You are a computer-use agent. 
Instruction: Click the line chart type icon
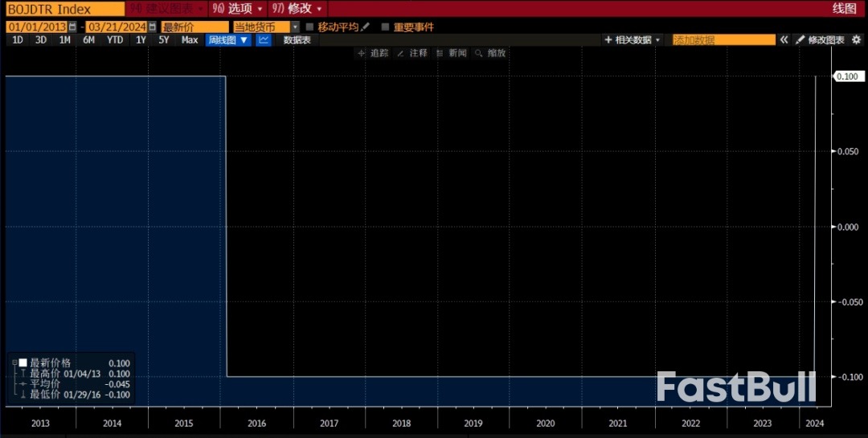coord(264,39)
